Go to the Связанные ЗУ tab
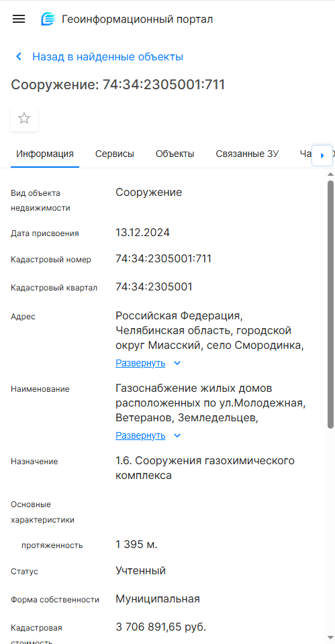 [x=248, y=154]
